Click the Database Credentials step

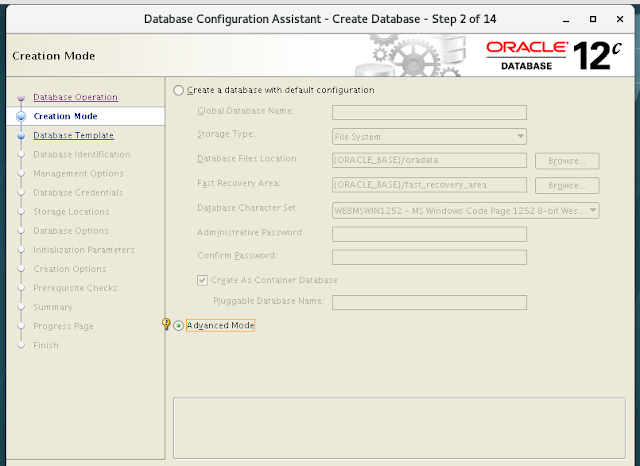(x=78, y=193)
